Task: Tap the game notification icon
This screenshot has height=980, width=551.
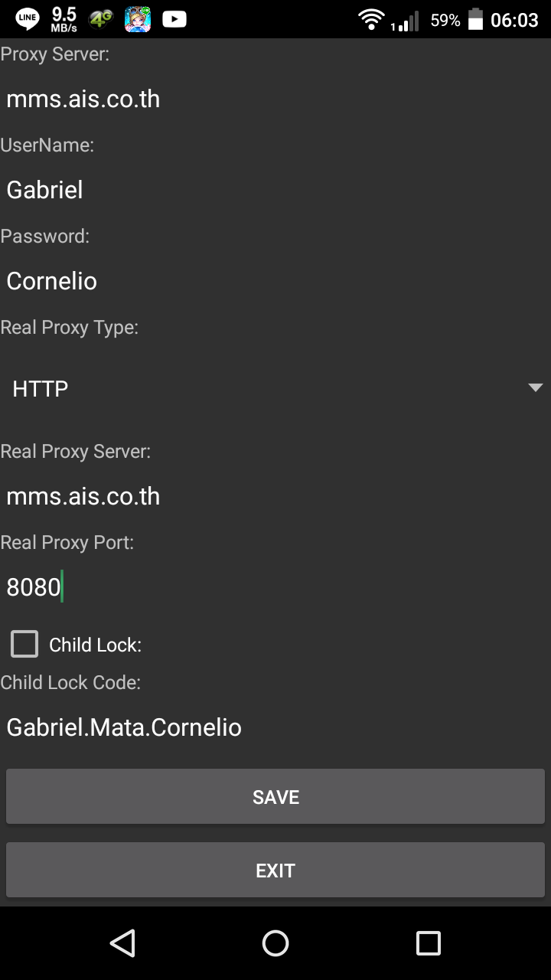Action: (137, 19)
